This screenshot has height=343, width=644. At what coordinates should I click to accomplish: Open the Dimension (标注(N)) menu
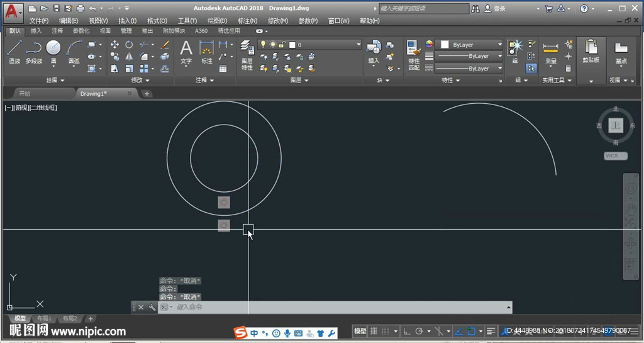[x=247, y=21]
